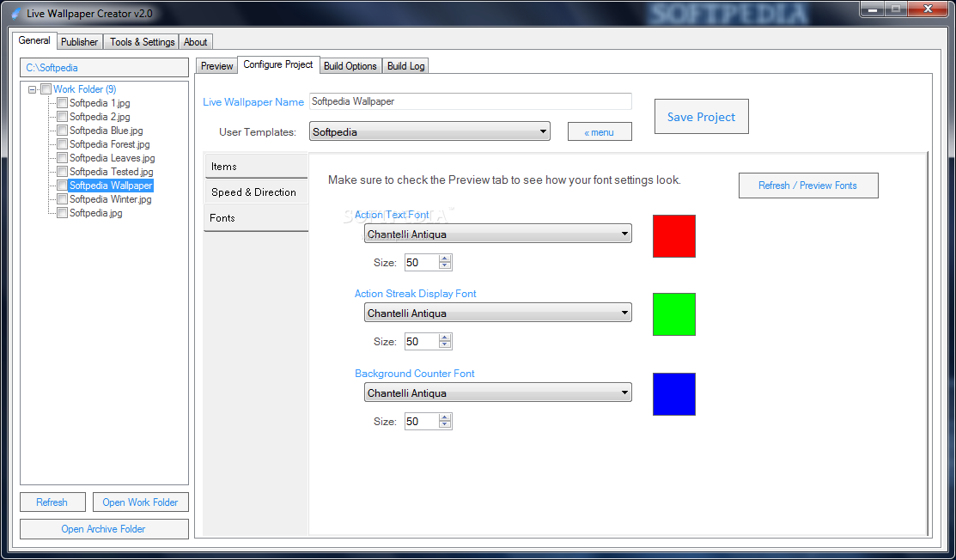Select Softpedia 1.jpg in the tree
The height and width of the screenshot is (560, 956).
[100, 103]
